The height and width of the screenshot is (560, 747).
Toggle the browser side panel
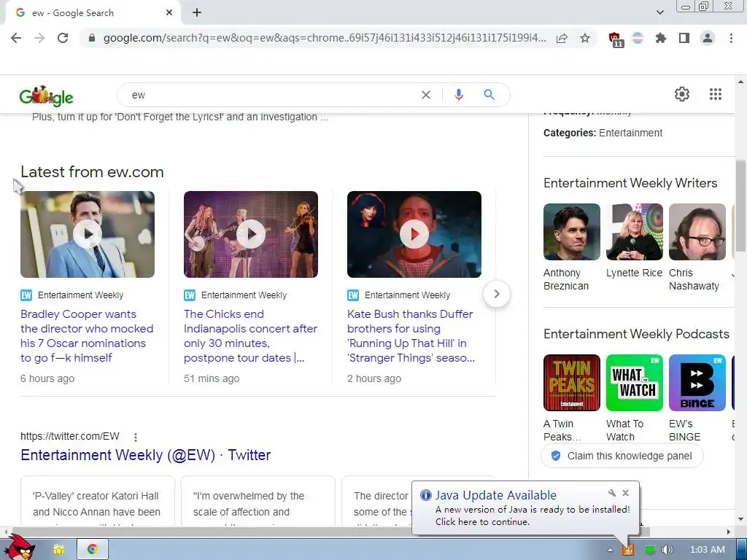pyautogui.click(x=684, y=38)
